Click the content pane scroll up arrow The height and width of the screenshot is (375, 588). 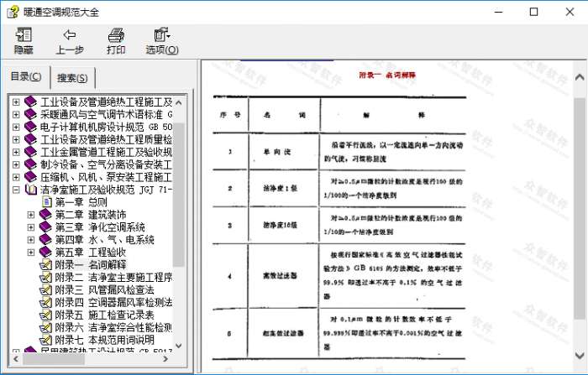580,77
